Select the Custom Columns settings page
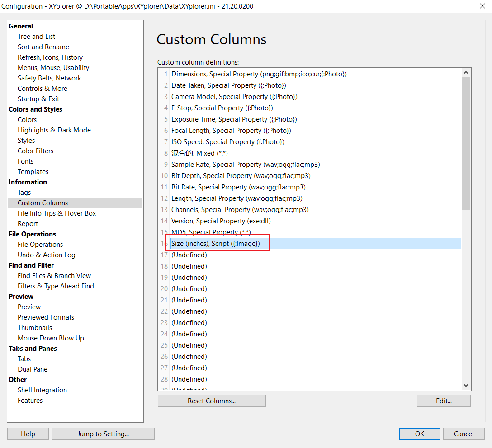Screen dimensions: 492x448 tap(43, 203)
